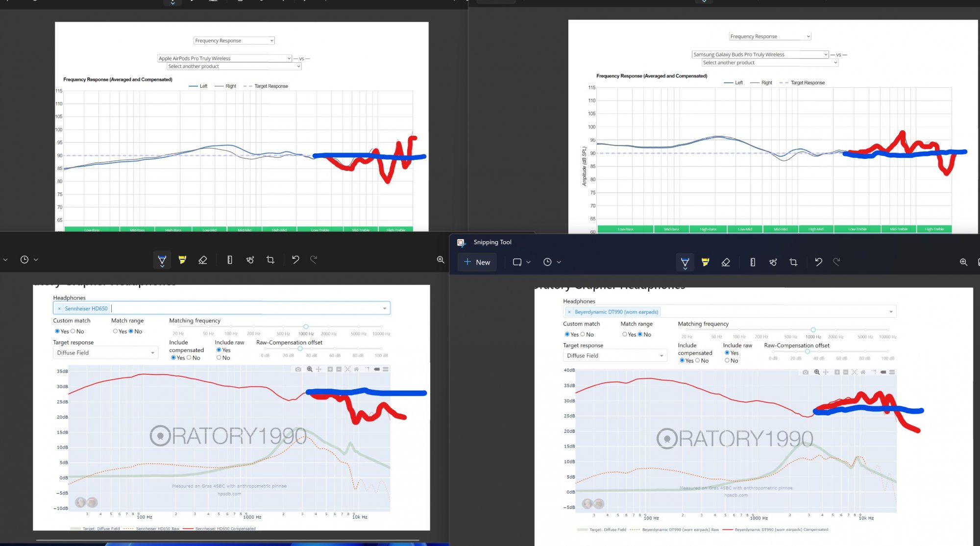Remove Sennheiser HD650 tag with x
Image resolution: width=980 pixels, height=546 pixels.
[x=59, y=308]
